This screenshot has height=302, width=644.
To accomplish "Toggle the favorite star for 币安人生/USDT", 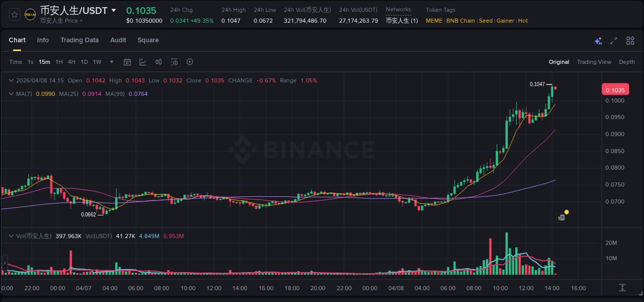I will (14, 14).
